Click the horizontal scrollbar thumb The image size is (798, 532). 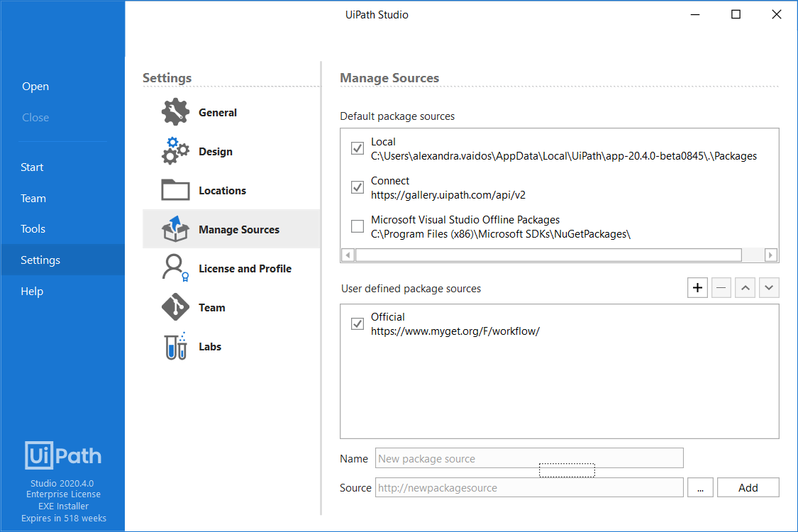(x=548, y=255)
